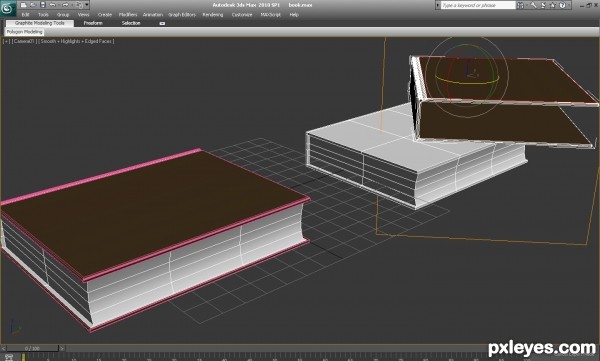Open the Graph Editors menu
Viewport: 600px width, 361px height.
pos(182,15)
